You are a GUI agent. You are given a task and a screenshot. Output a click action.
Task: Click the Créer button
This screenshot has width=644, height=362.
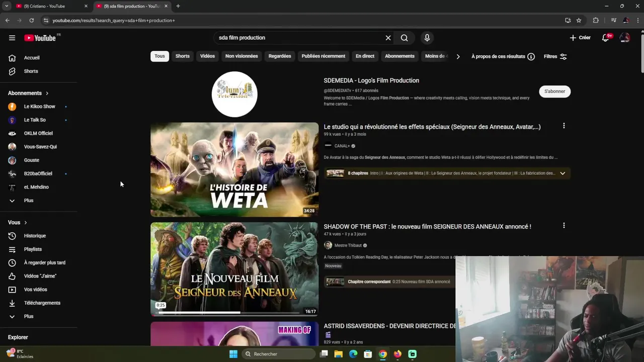click(580, 38)
